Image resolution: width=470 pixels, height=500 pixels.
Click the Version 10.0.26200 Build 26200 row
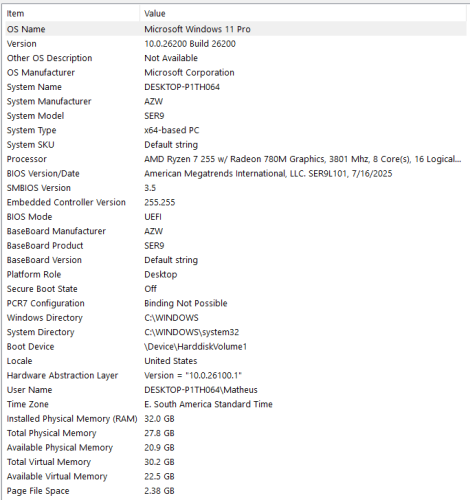click(x=236, y=44)
